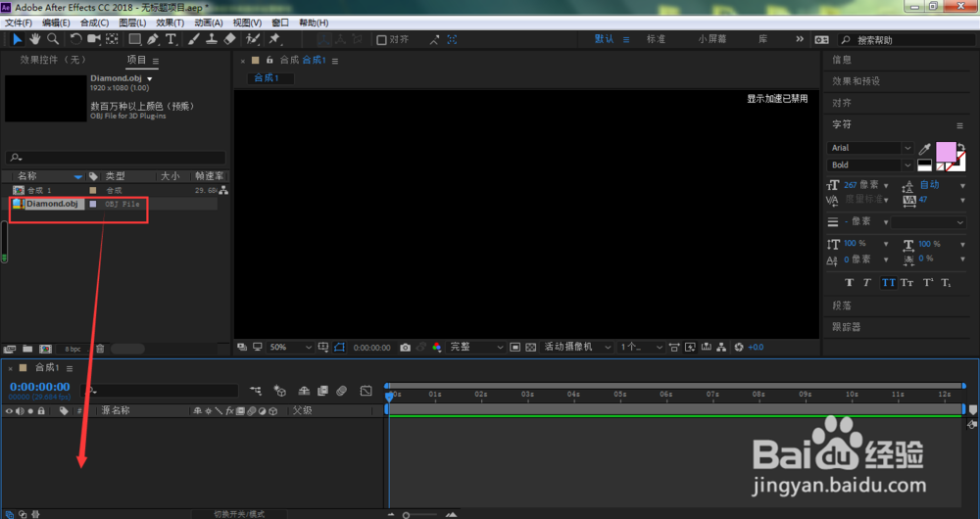The image size is (980, 519).
Task: Enable motion blur for timeline layers
Action: (x=341, y=391)
